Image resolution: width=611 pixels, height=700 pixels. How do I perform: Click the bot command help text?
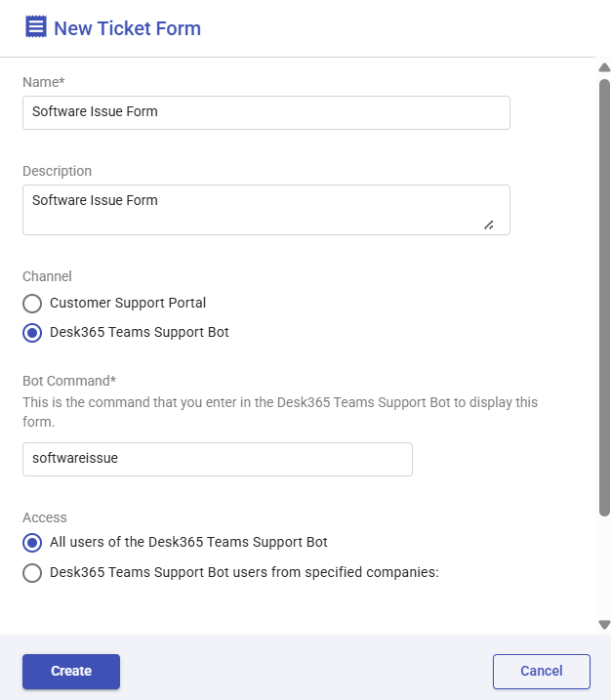[280, 412]
